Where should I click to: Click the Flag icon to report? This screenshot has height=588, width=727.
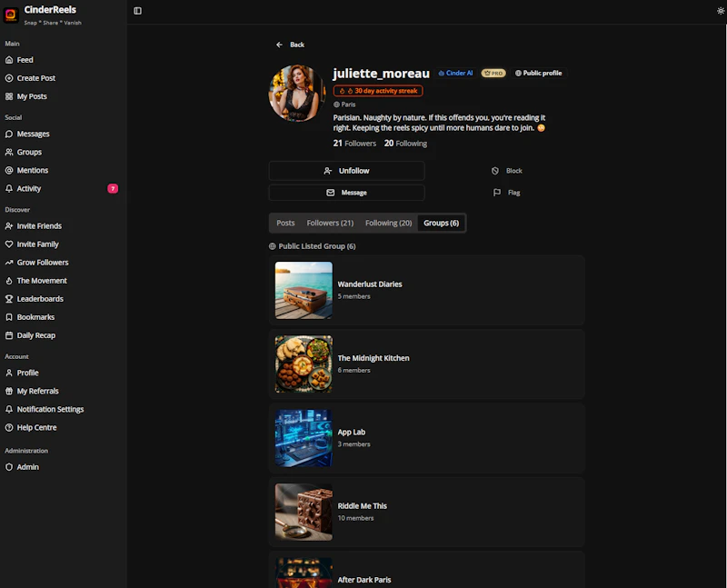[496, 193]
